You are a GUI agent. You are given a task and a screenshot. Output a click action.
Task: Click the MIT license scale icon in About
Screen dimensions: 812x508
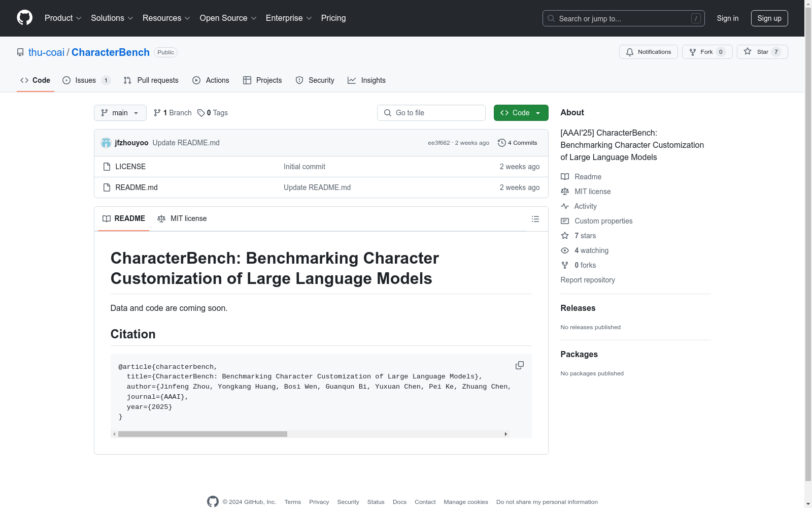[565, 192]
